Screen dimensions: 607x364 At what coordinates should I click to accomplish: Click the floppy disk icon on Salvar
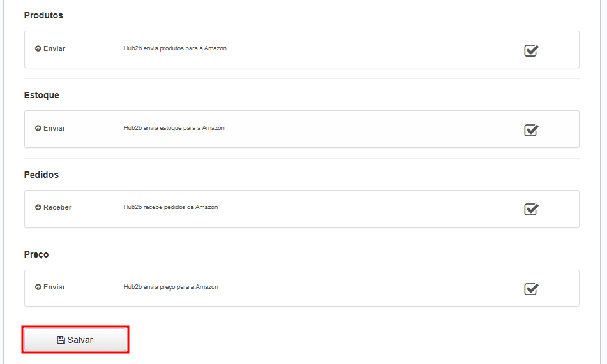coord(61,340)
